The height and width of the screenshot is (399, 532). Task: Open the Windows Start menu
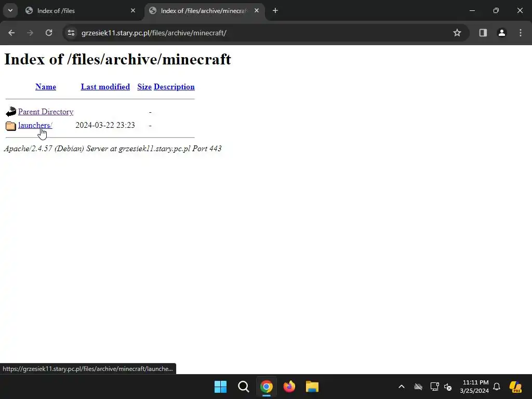tap(220, 387)
